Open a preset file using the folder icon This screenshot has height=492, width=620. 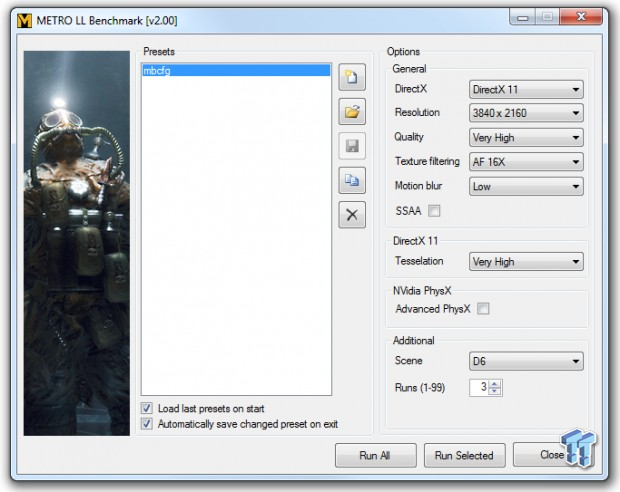[x=352, y=112]
